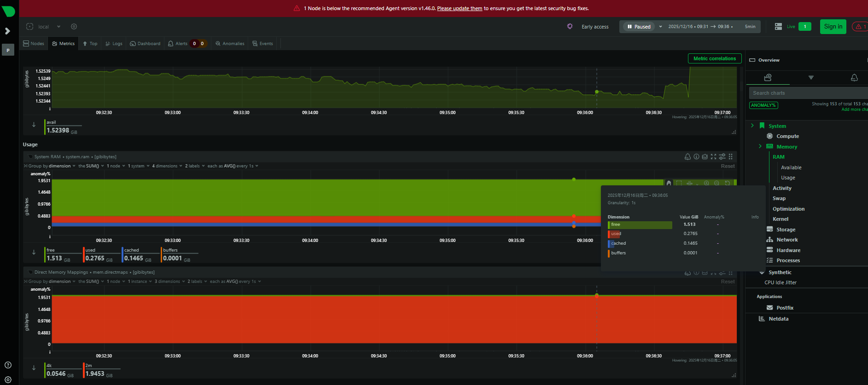Open the alert bell on System RAM chart
Image resolution: width=868 pixels, height=385 pixels.
click(687, 157)
